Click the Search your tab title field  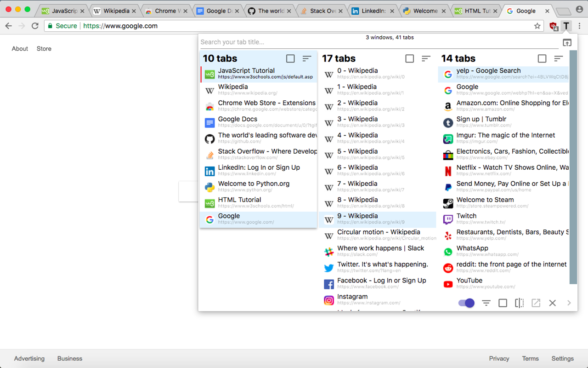tap(276, 42)
